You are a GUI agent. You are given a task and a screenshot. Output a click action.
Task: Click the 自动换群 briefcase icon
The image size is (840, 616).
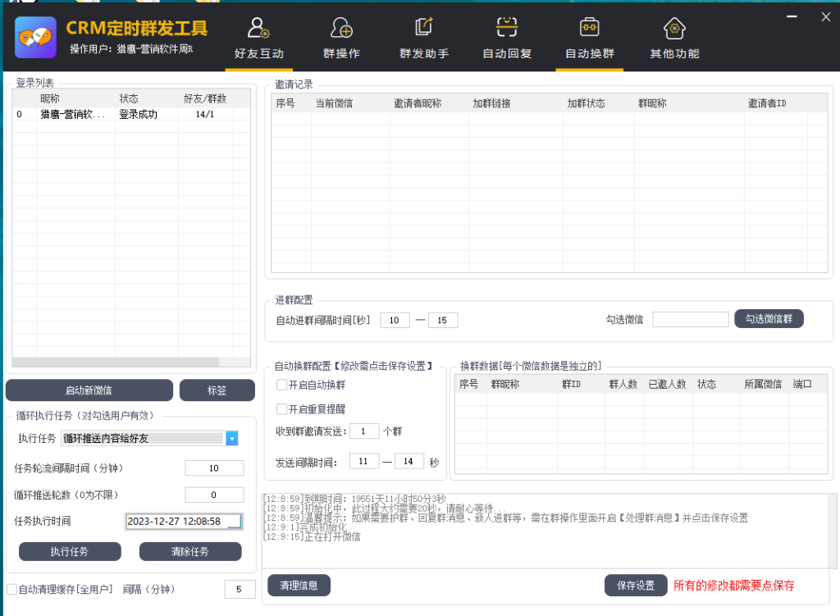pos(589,28)
